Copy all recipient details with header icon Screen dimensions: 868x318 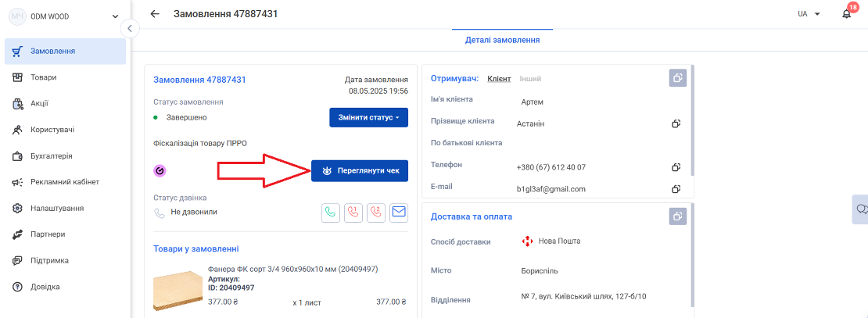pyautogui.click(x=677, y=78)
